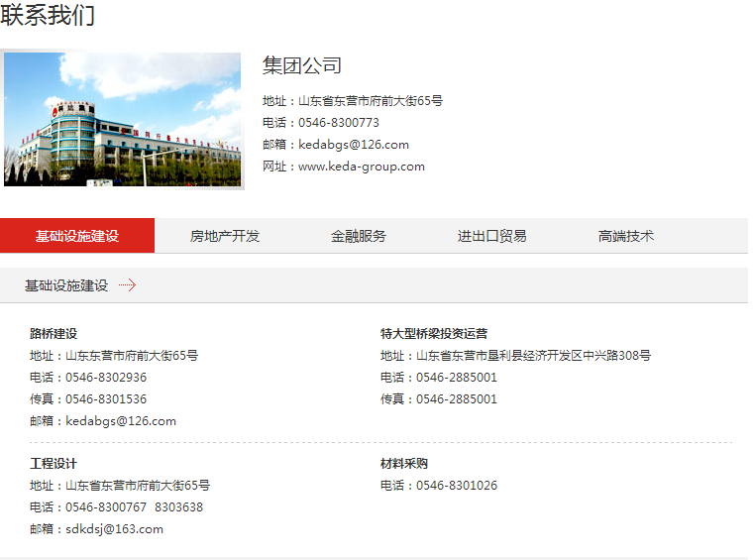Click the 集团公司 heading
Image resolution: width=754 pixels, height=560 pixels.
(x=302, y=66)
